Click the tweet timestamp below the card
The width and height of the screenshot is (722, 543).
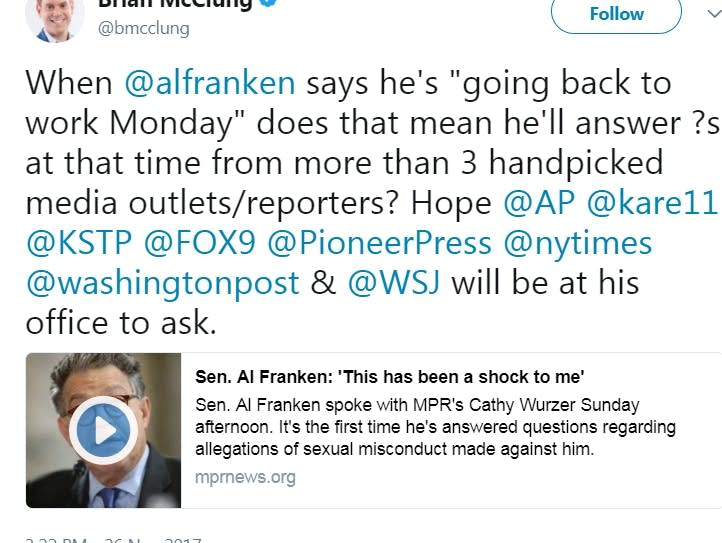(x=112, y=540)
